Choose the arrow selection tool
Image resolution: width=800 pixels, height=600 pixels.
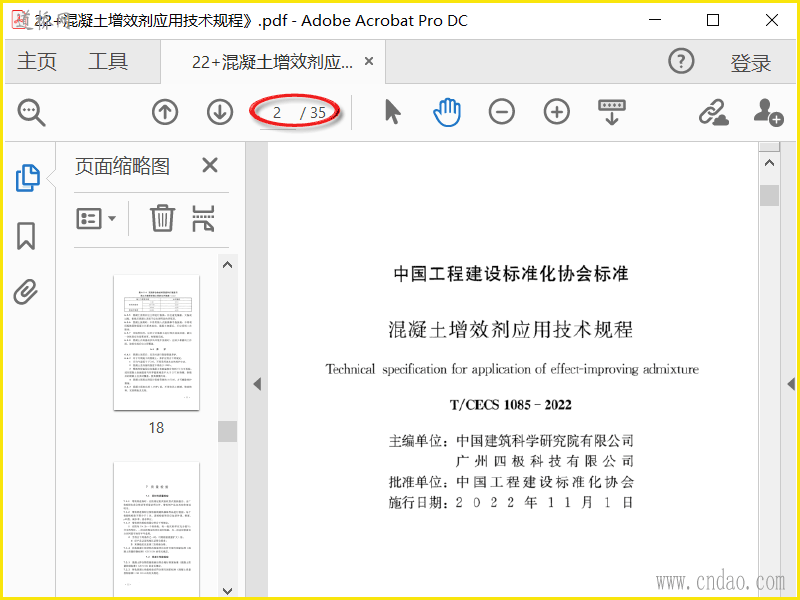(x=392, y=112)
